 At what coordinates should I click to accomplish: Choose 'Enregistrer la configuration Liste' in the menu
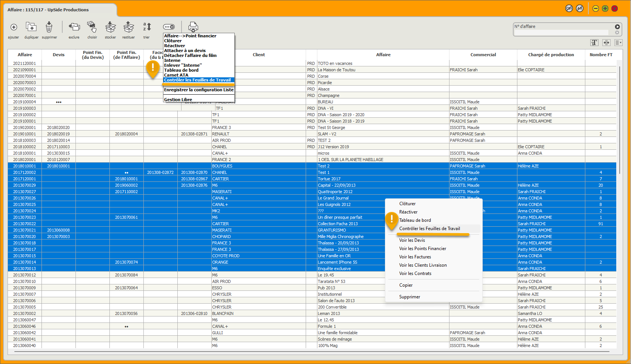click(x=199, y=90)
